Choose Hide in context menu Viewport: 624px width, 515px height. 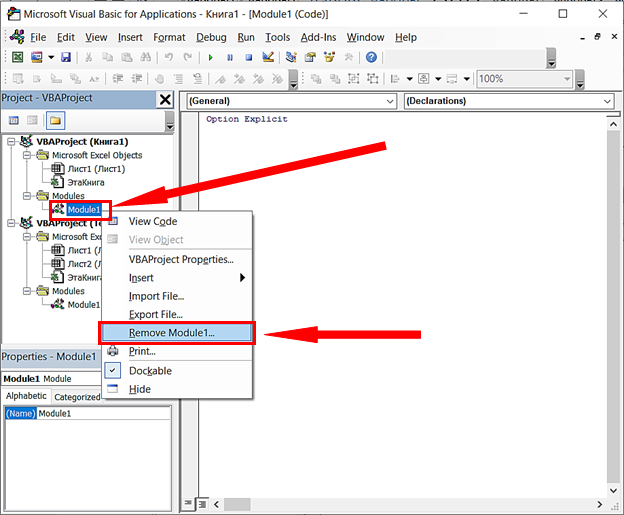tap(177, 389)
